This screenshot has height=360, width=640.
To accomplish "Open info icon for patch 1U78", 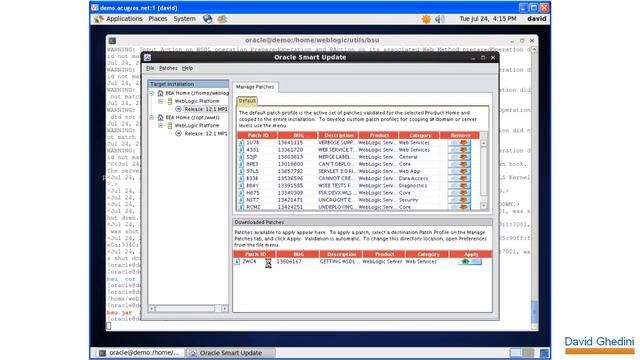I will tap(241, 143).
